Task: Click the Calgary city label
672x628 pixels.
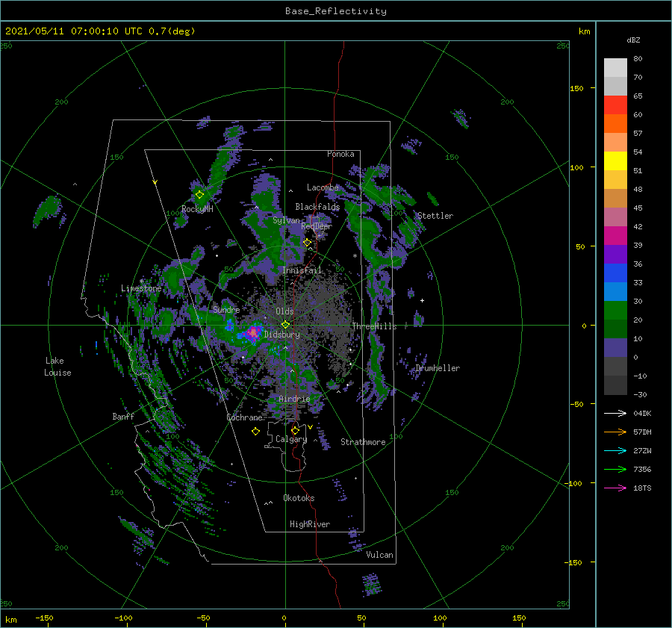Action: [291, 439]
